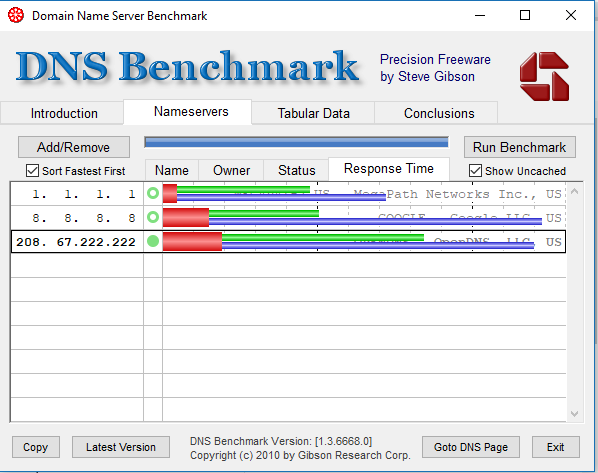Click the list scroll down arrow

pos(574,414)
